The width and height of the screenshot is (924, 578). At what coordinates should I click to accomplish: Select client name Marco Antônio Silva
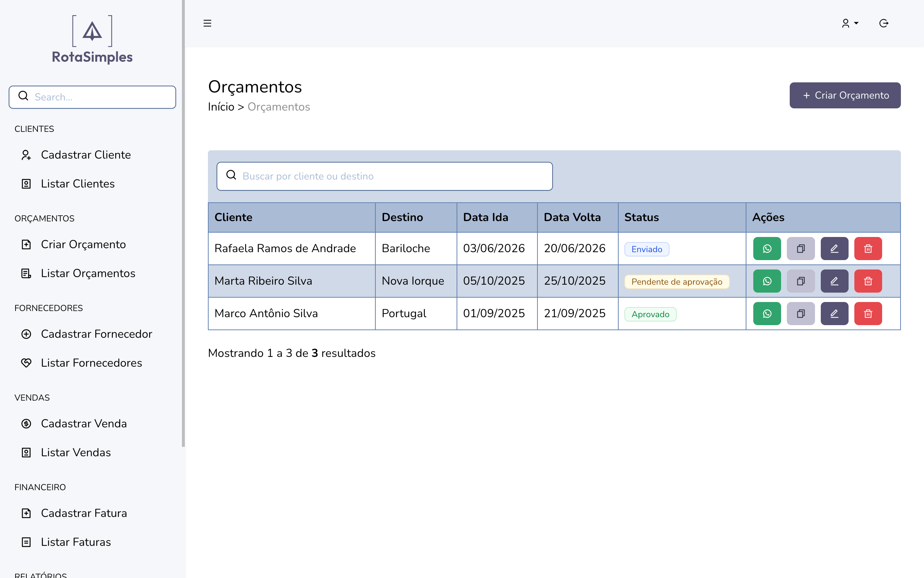click(x=266, y=314)
